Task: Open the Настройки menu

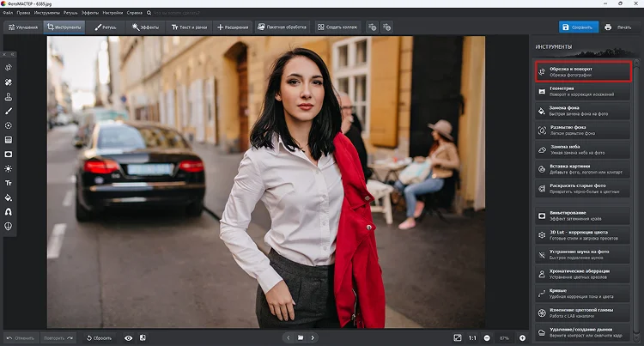Action: coord(112,13)
